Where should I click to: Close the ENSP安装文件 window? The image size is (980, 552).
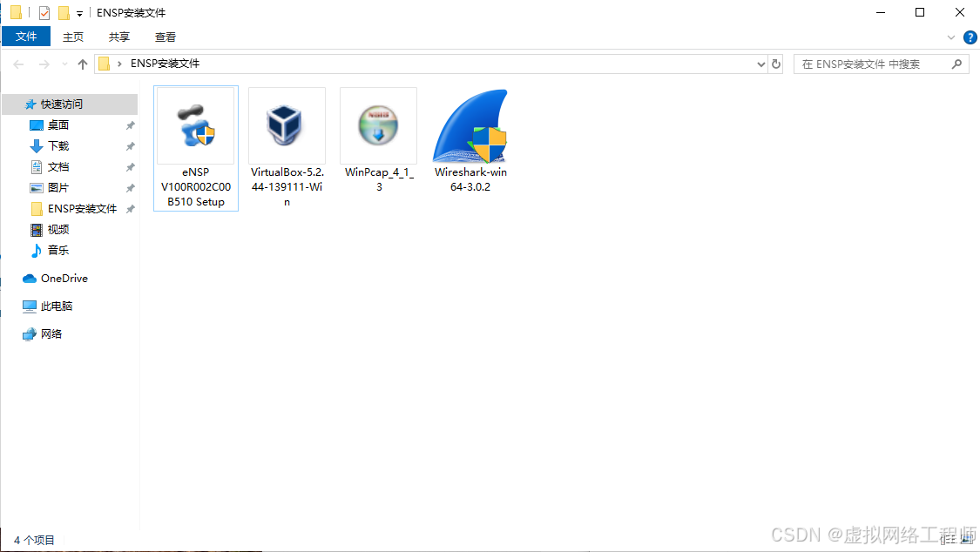959,12
